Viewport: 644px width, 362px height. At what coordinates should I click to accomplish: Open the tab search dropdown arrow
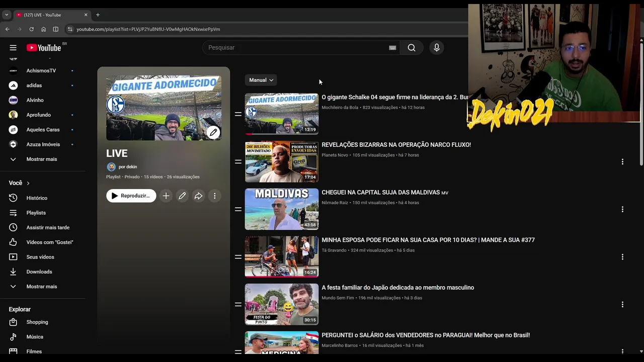(x=7, y=15)
